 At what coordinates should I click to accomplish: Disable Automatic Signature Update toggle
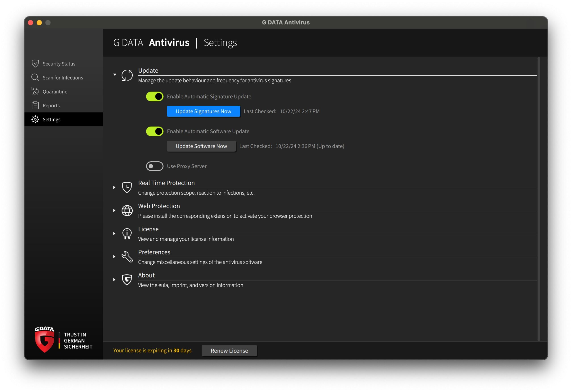pyautogui.click(x=155, y=97)
